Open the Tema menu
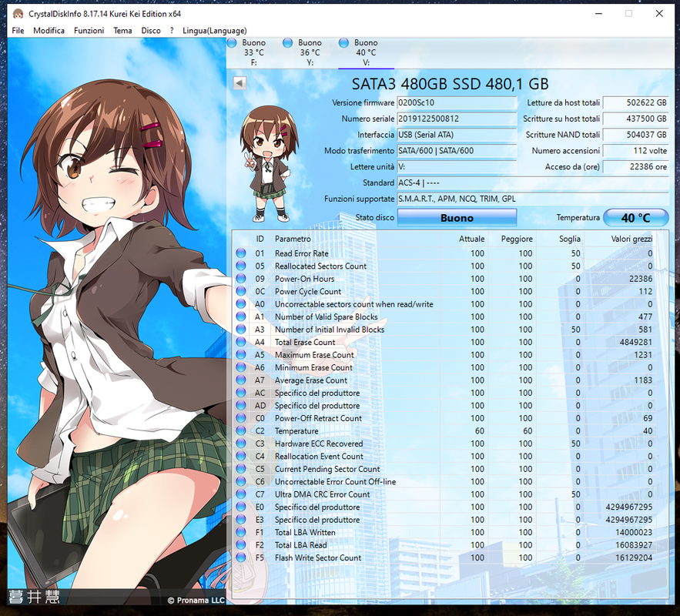680x616 pixels. point(122,30)
